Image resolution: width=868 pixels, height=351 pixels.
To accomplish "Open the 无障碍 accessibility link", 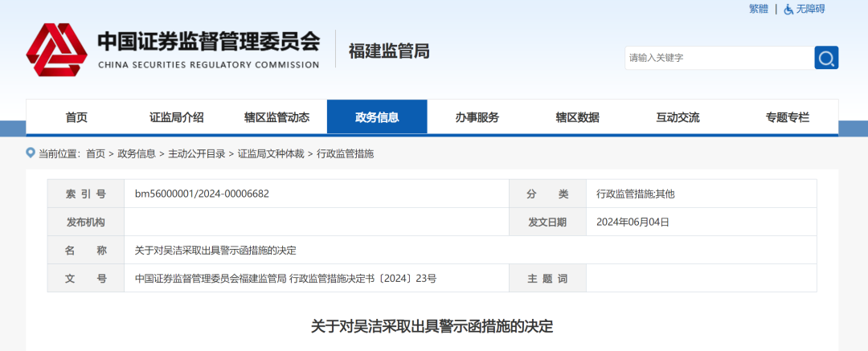I will (810, 9).
